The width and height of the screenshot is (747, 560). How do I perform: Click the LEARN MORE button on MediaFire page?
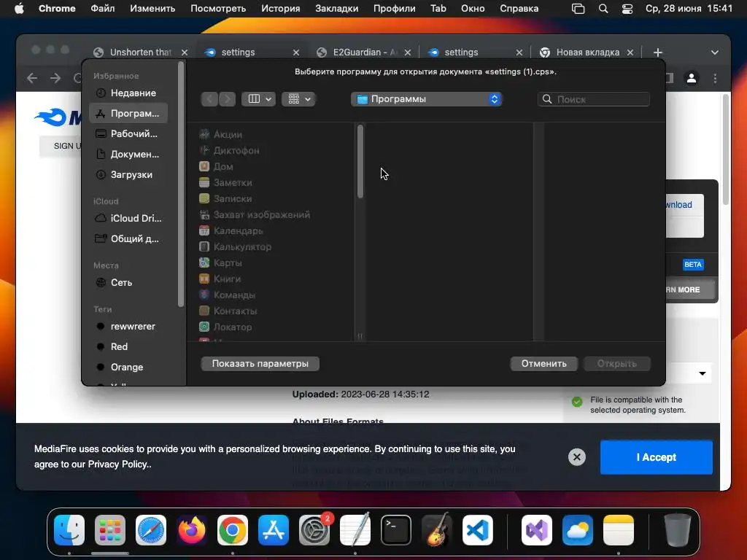[x=690, y=290]
